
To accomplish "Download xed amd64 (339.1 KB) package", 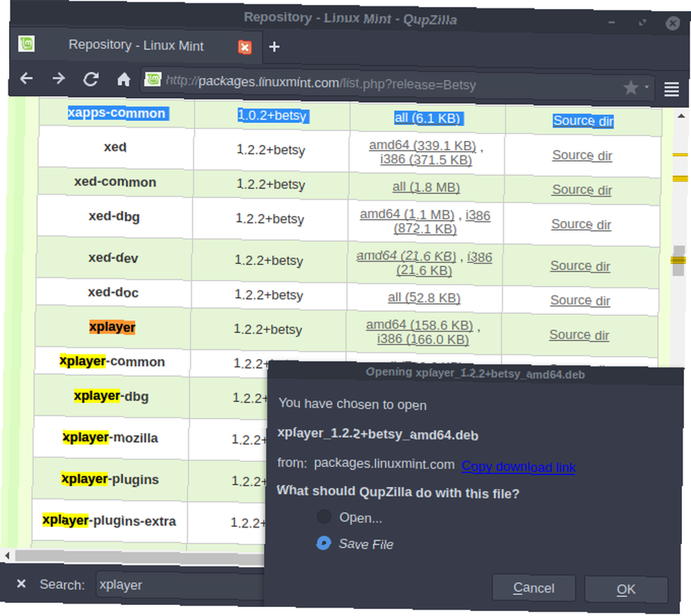I will tap(422, 145).
